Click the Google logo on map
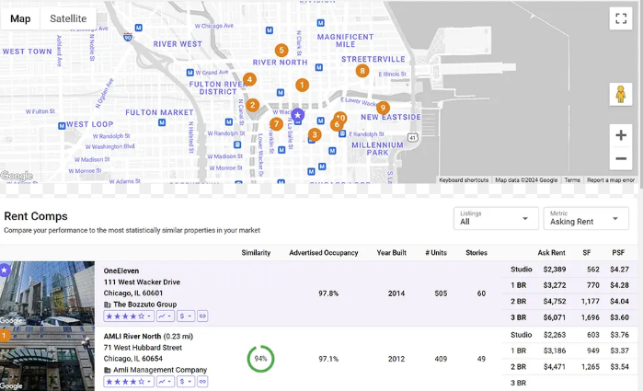This screenshot has height=391, width=643. click(16, 176)
